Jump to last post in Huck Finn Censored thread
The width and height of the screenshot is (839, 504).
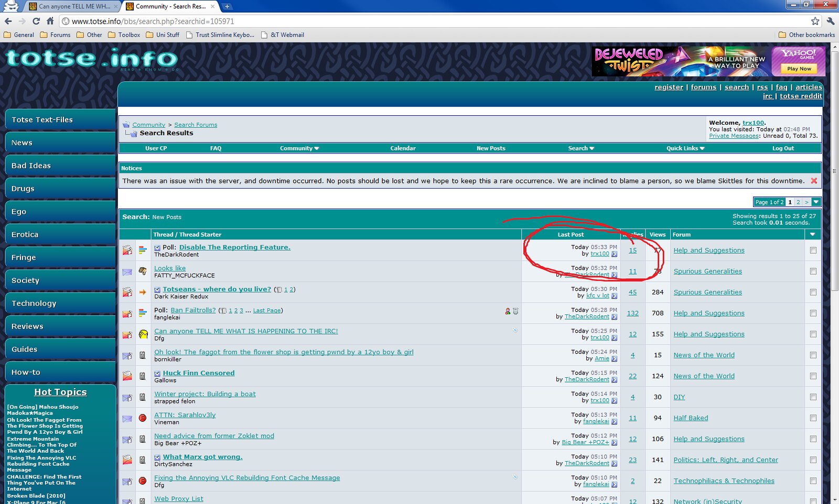point(614,380)
